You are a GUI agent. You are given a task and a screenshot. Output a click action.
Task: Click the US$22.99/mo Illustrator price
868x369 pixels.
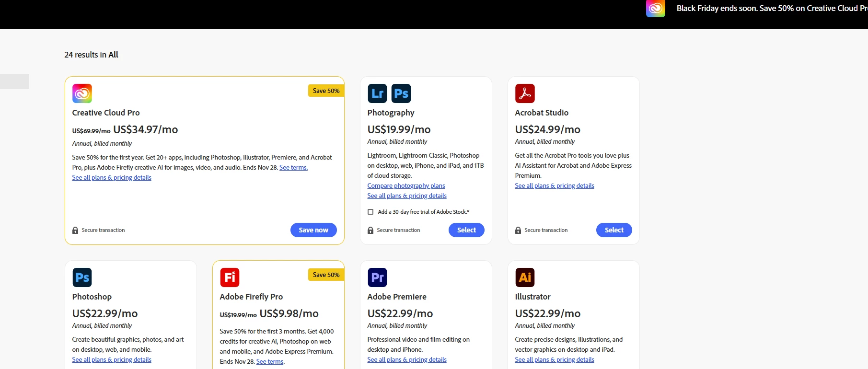click(548, 313)
